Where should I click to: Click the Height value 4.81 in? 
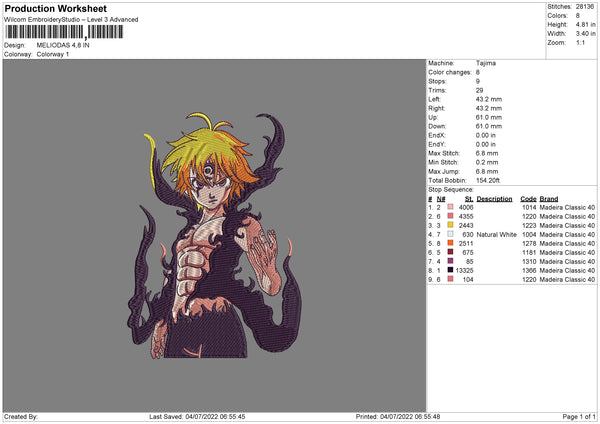pos(585,24)
